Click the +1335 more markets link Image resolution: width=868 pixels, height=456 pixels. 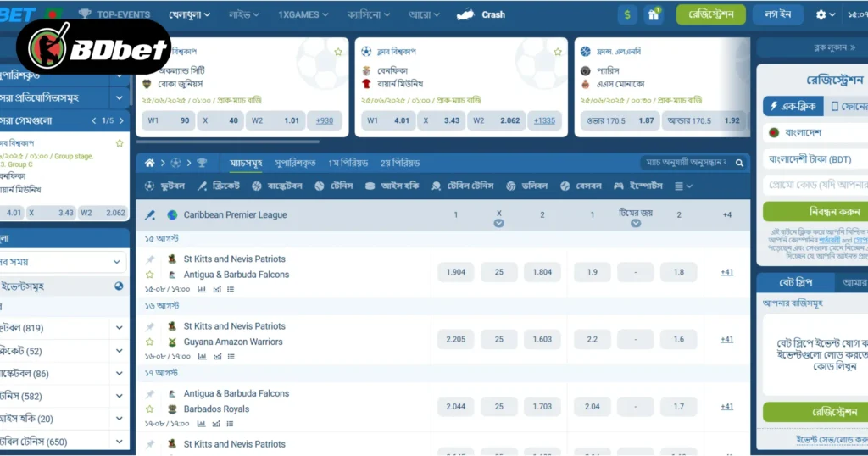pyautogui.click(x=544, y=120)
